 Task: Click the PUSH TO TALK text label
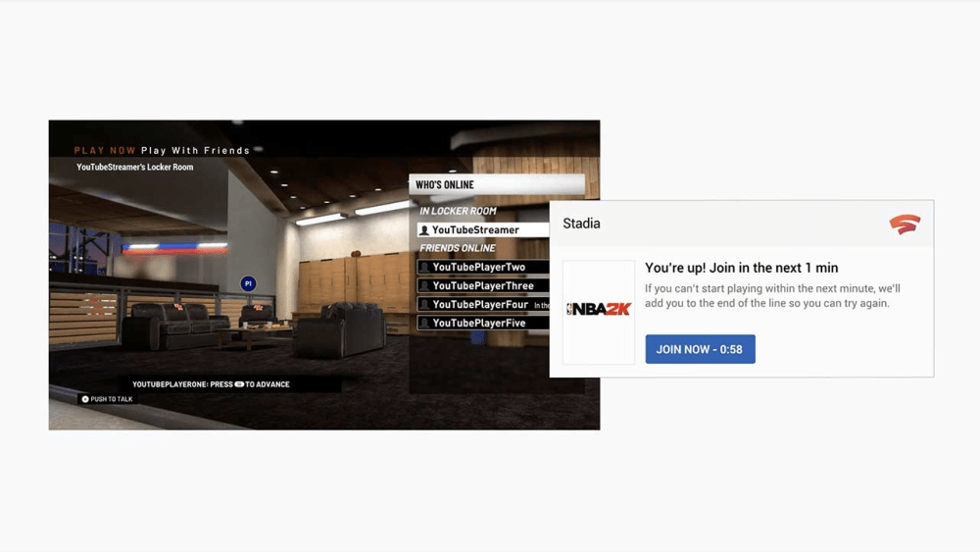[x=112, y=399]
